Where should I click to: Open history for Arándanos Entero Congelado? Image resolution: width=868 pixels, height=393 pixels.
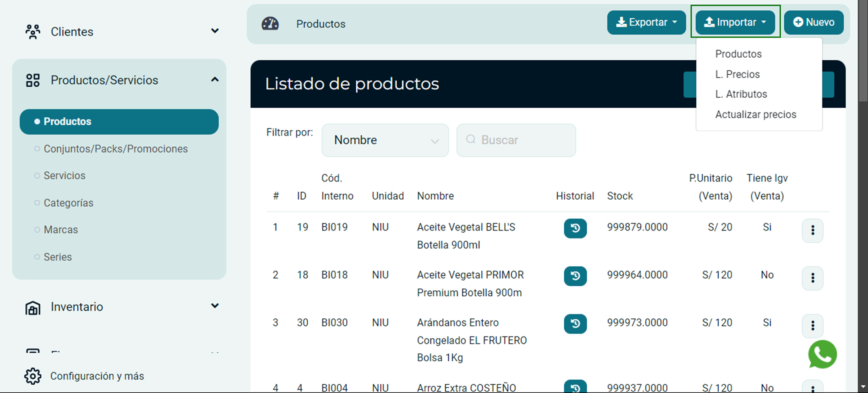[x=575, y=324]
